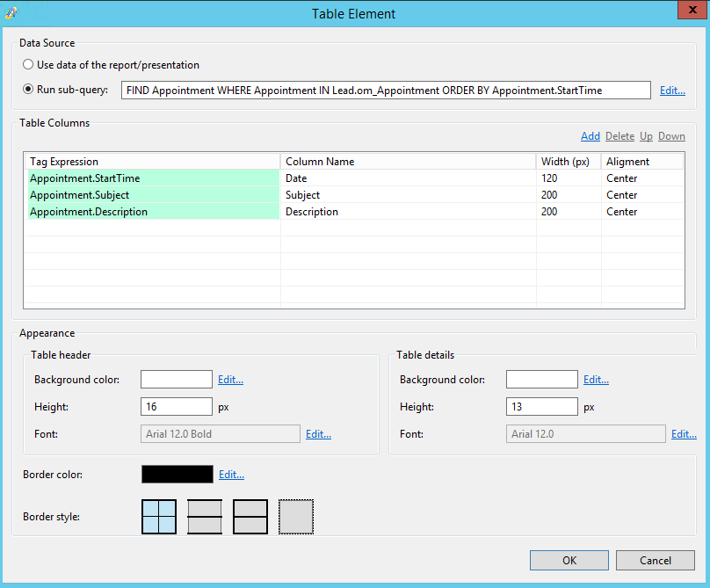Select the full grid border style icon
This screenshot has width=710, height=588.
159,517
